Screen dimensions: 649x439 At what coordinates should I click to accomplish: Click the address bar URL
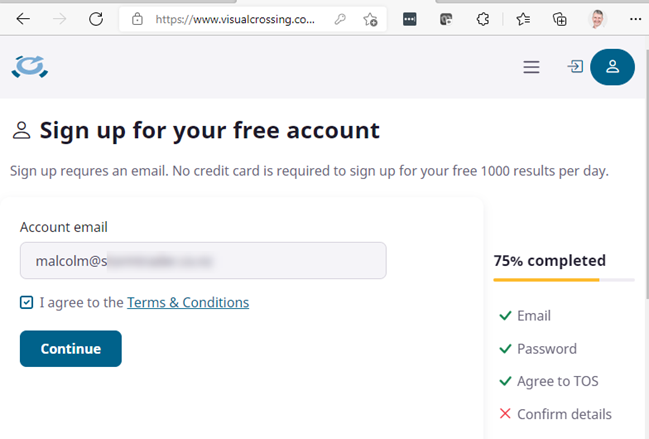click(234, 19)
